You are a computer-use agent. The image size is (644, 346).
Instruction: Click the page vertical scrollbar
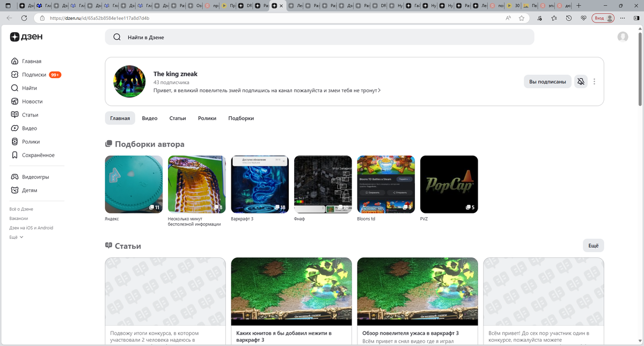click(x=640, y=70)
